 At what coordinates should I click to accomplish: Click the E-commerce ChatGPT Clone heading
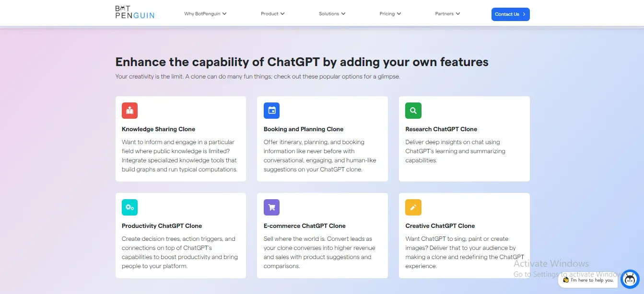pyautogui.click(x=304, y=226)
